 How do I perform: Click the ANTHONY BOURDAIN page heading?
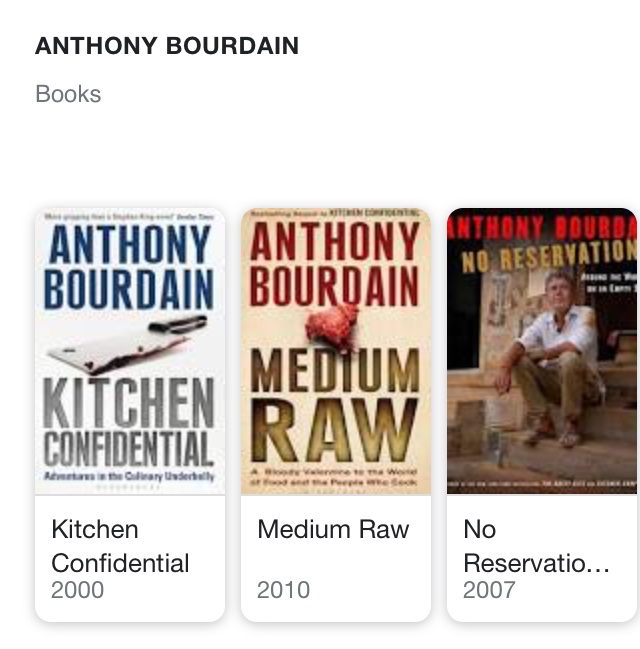click(x=167, y=46)
